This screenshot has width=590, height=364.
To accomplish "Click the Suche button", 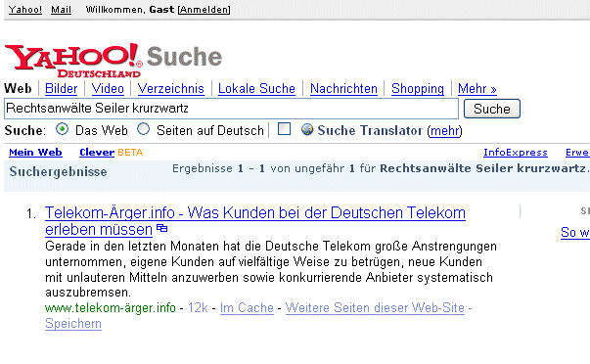I will click(x=492, y=109).
